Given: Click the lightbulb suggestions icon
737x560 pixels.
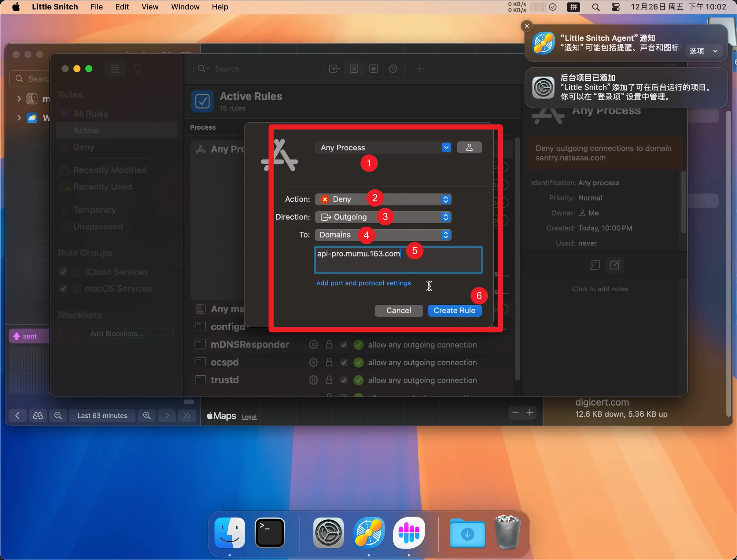Looking at the screenshot, I should pos(138,69).
